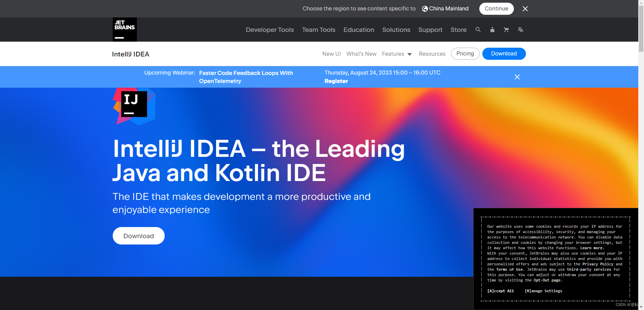Open the New UI page
Viewport: 644px width, 310px height.
(x=331, y=54)
